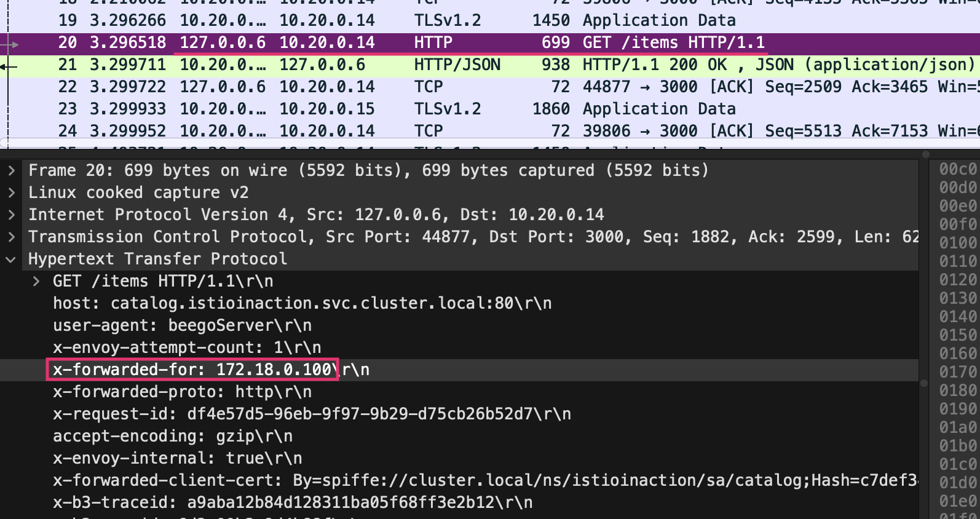Collapse the Hypertext Transfer Protocol section

11,259
